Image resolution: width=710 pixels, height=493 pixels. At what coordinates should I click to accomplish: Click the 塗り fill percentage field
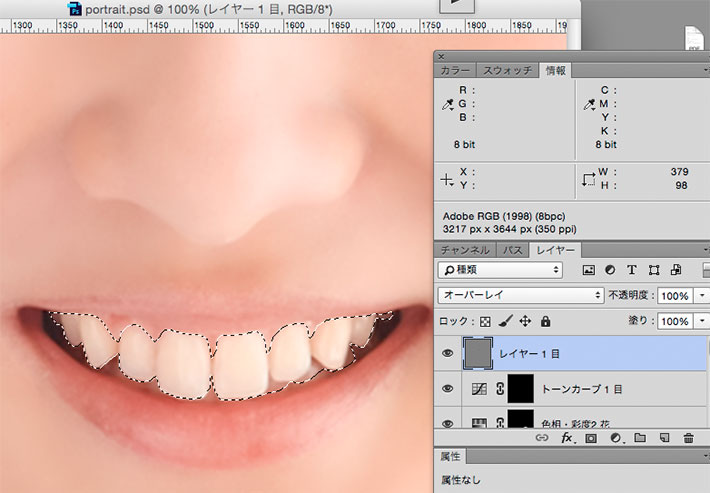coord(673,322)
